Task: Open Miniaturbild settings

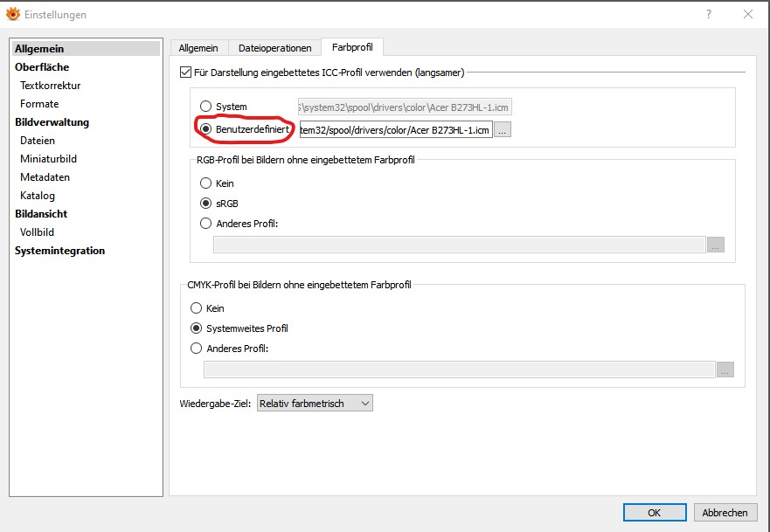Action: tap(48, 159)
